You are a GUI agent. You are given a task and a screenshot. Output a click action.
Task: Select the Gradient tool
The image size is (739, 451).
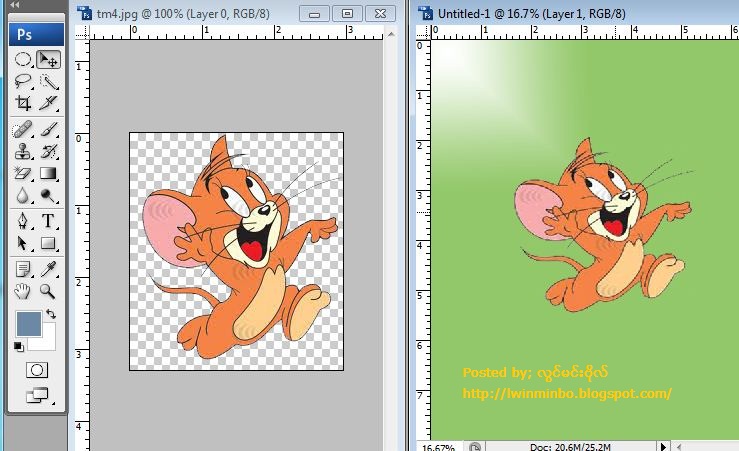click(x=48, y=173)
